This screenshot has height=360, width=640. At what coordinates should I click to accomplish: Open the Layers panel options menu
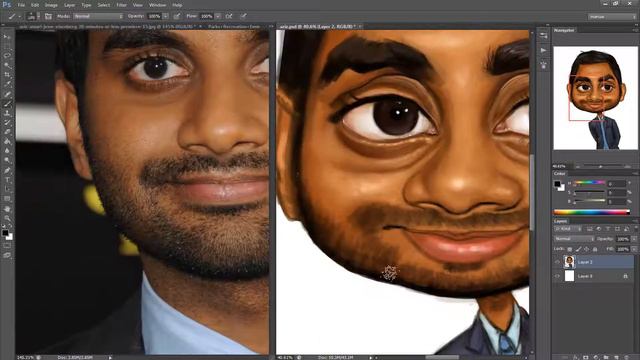[x=635, y=221]
